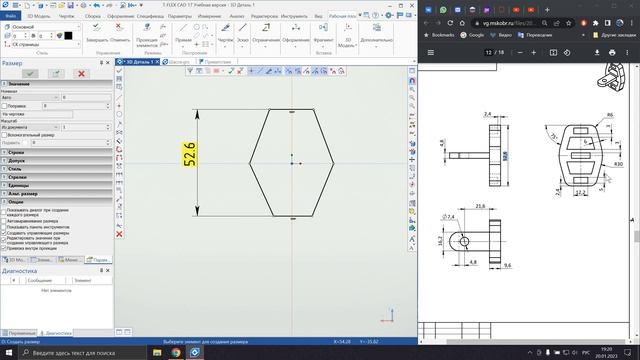Click the black color swatch in Стиль group
The height and width of the screenshot is (360, 640).
(68, 36)
